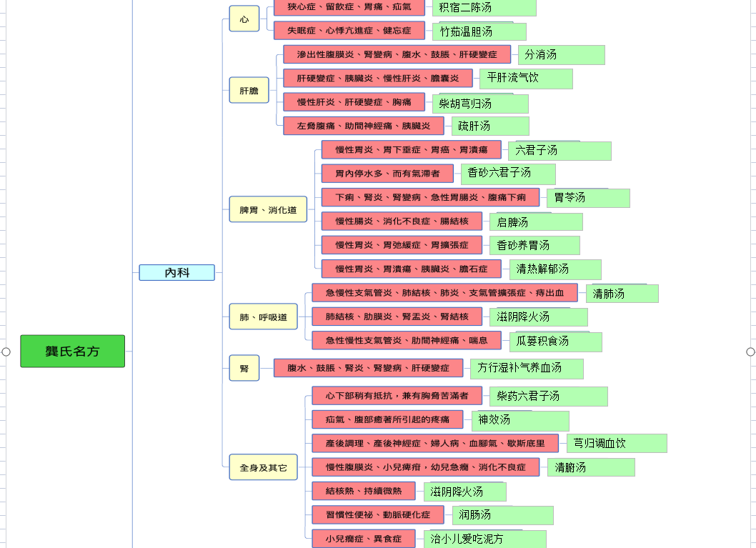756x548 pixels.
Task: Select the node 左脅腹痛、肋間神經痛、胰臟炎
Action: tap(364, 126)
